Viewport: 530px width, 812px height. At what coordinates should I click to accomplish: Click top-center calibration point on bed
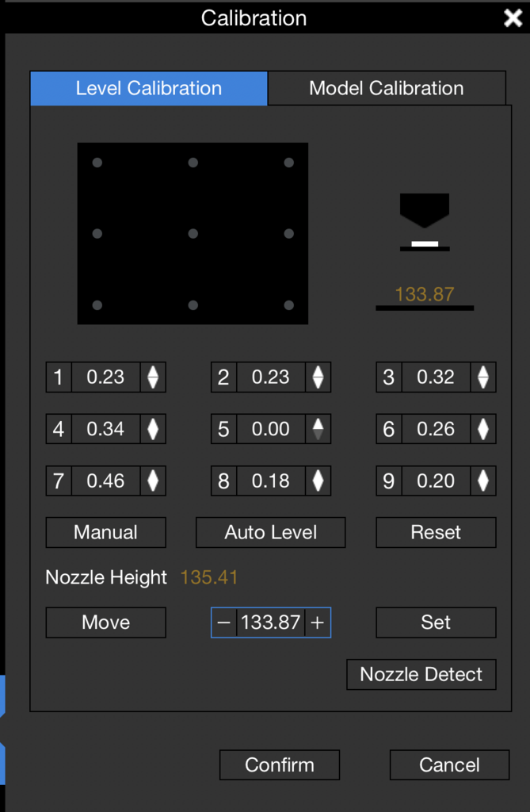(193, 163)
